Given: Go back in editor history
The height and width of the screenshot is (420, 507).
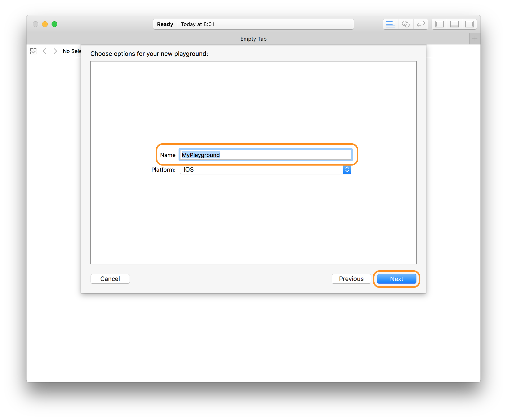Looking at the screenshot, I should tap(44, 51).
